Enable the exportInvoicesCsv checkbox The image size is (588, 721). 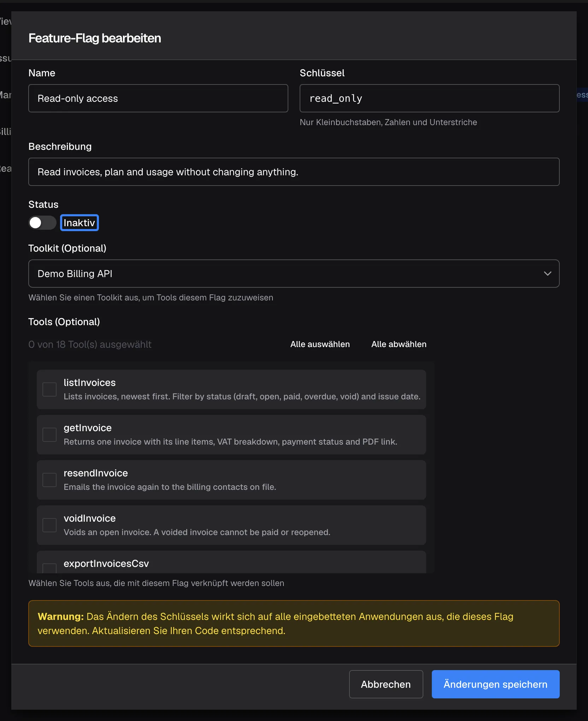point(49,568)
